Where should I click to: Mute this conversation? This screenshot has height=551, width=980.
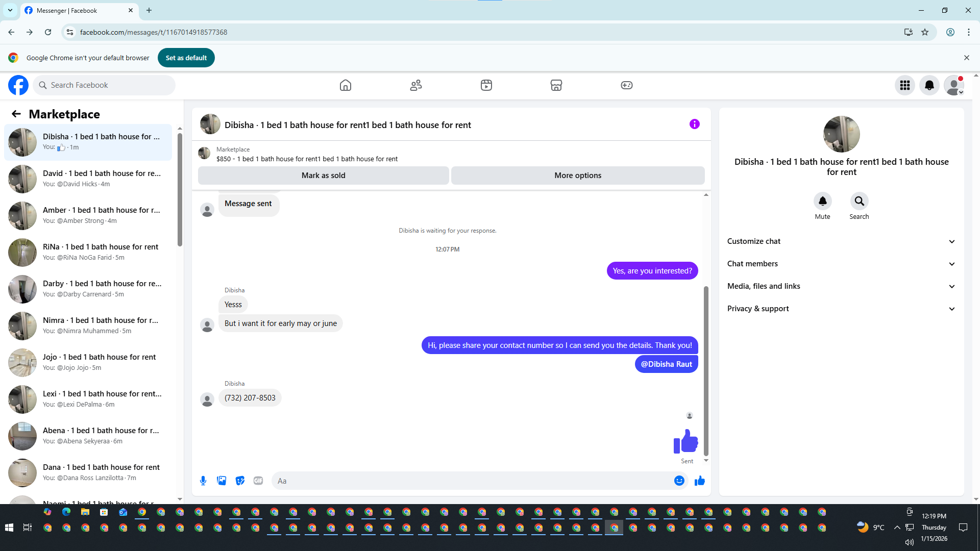(x=822, y=201)
